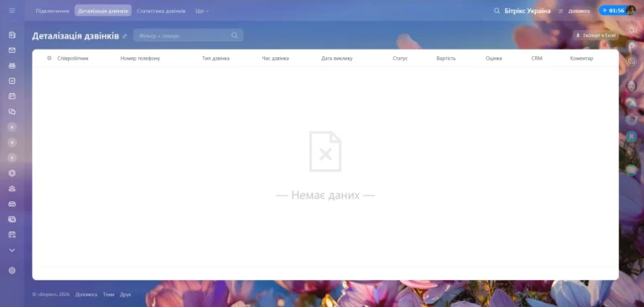Click Експорт в Excel button
This screenshot has width=644, height=307.
596,35
